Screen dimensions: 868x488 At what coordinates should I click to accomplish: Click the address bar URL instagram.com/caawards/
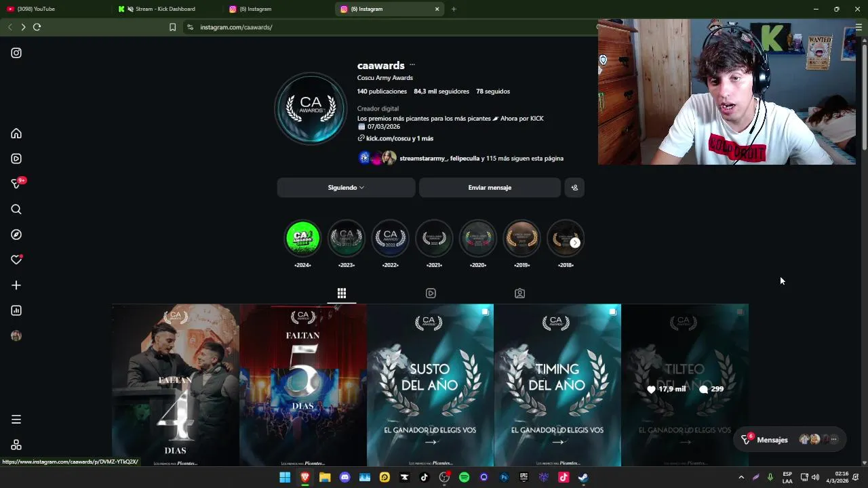coord(236,27)
